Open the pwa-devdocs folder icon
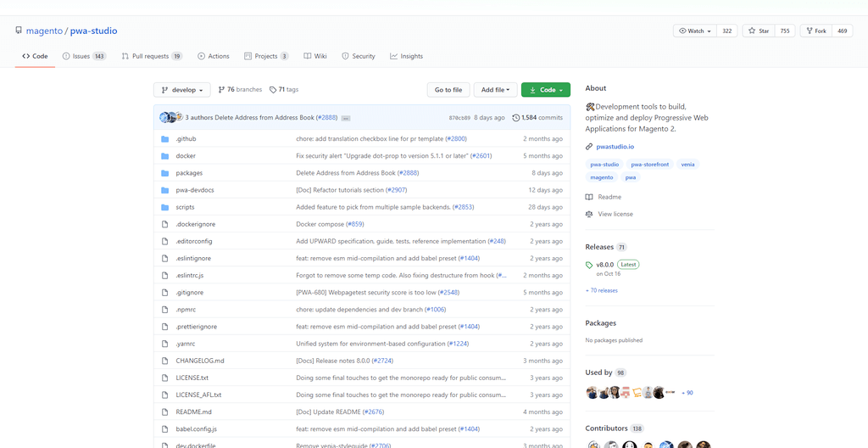The width and height of the screenshot is (868, 448). point(164,190)
